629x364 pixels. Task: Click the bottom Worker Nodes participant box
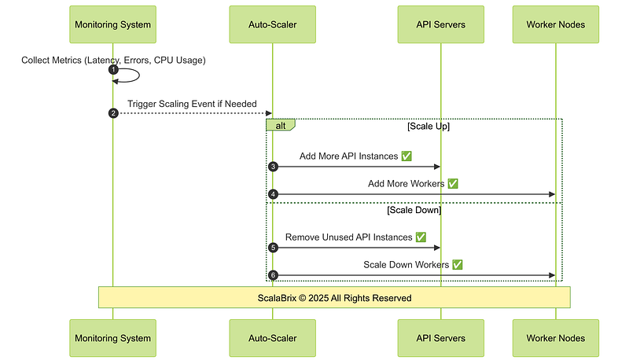pos(556,338)
